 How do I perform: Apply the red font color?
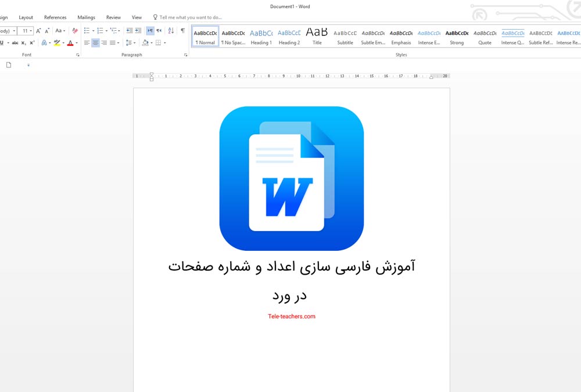(x=70, y=43)
